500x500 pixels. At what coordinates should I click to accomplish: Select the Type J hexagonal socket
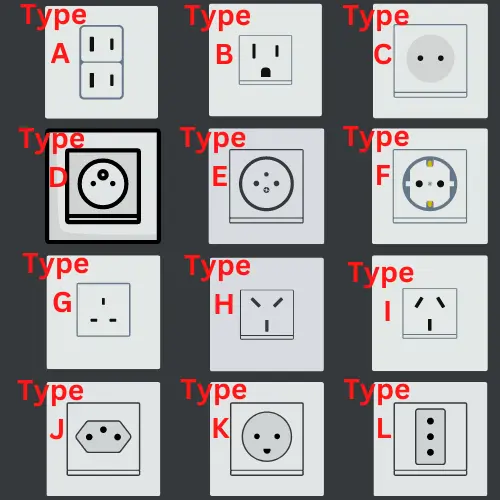[103, 439]
